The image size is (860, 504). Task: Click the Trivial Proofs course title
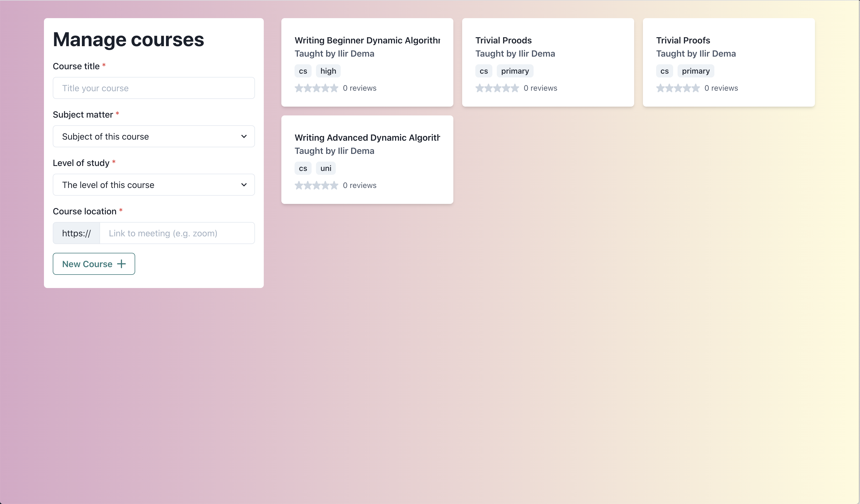[683, 40]
